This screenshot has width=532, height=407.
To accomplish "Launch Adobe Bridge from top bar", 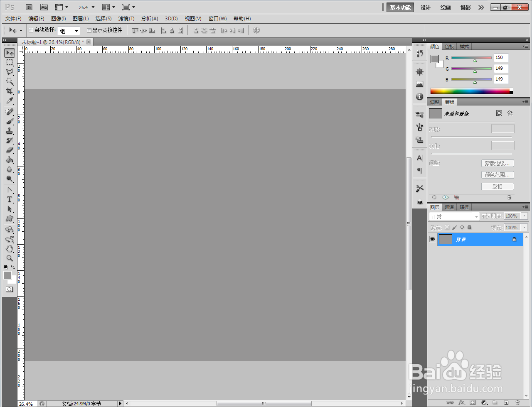I will tap(29, 7).
